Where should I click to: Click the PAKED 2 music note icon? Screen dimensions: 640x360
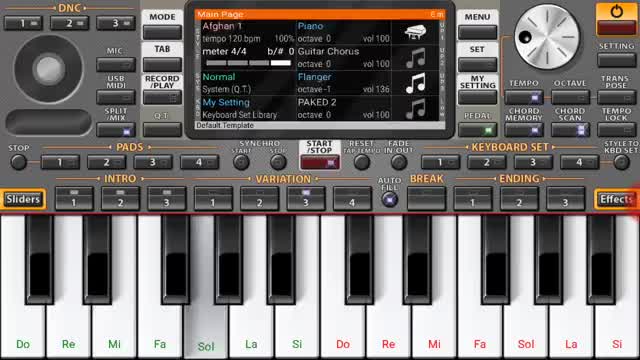[x=416, y=109]
